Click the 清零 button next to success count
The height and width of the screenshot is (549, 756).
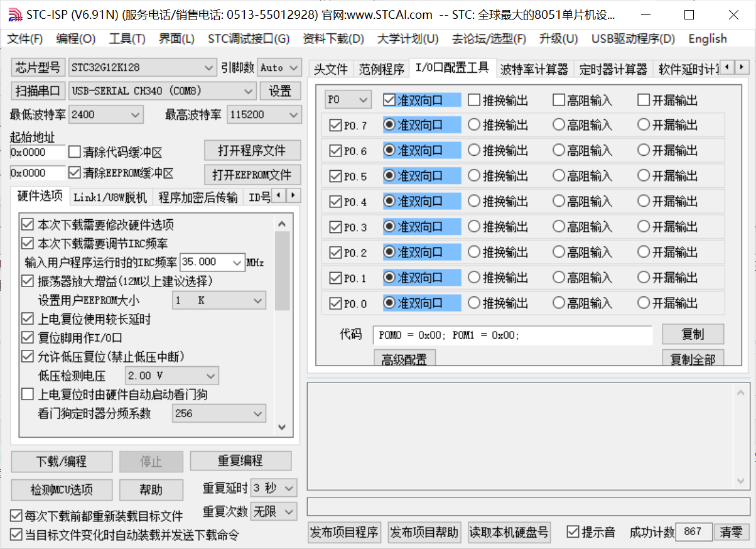tap(731, 532)
